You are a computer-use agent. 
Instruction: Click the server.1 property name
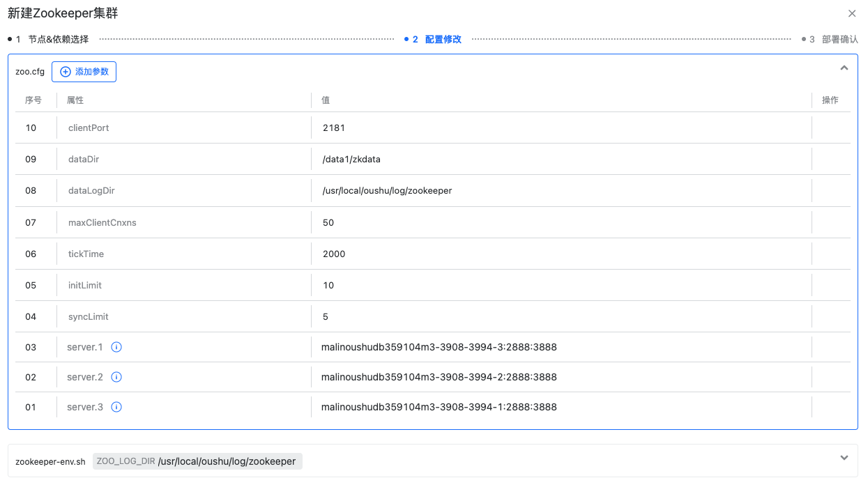[x=85, y=347]
